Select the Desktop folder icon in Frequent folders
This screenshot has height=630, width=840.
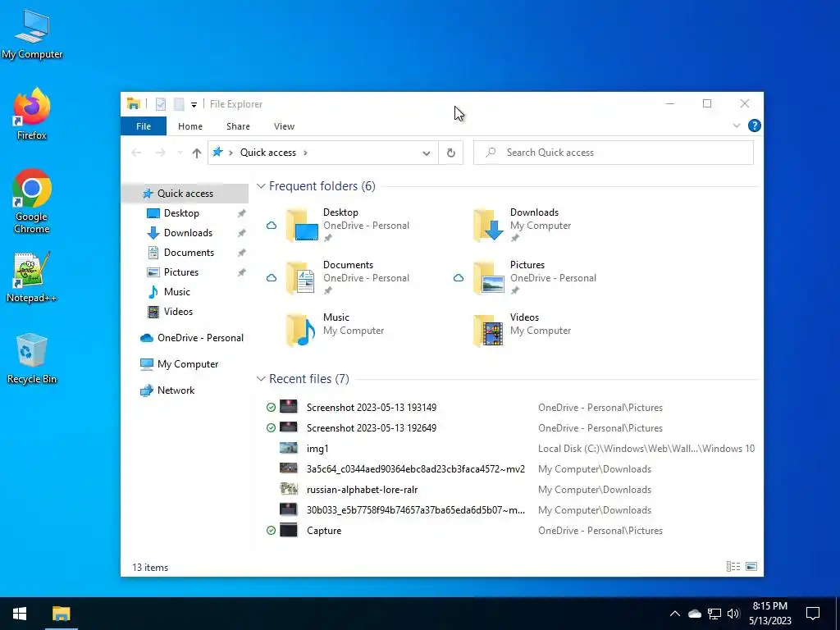coord(302,226)
